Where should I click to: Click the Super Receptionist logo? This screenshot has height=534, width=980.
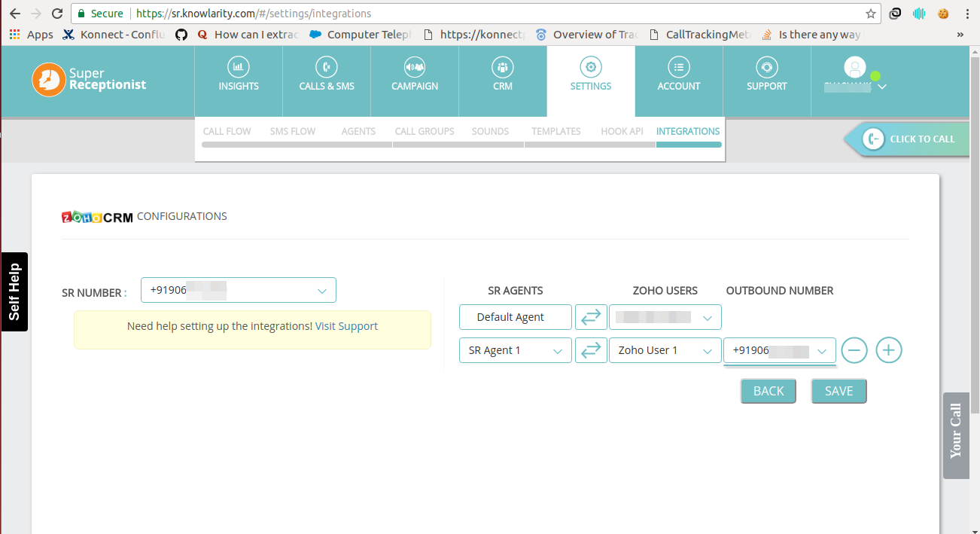pyautogui.click(x=90, y=80)
